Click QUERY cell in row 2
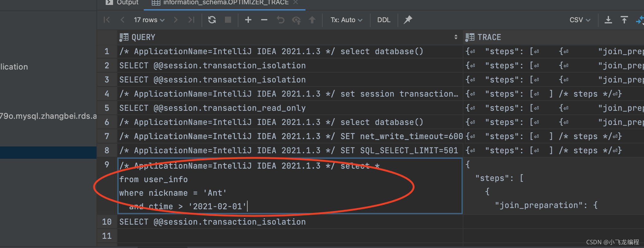 tap(290, 66)
